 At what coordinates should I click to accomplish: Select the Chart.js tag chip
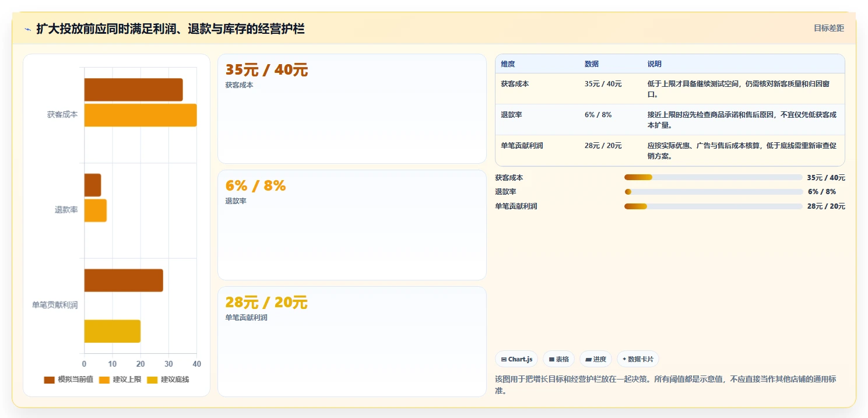coord(516,359)
